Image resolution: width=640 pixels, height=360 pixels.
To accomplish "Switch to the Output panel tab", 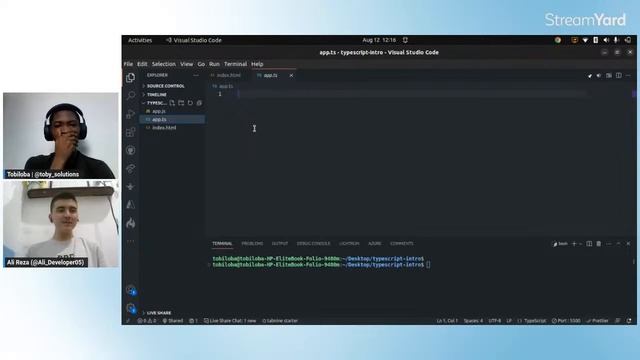I will pos(280,244).
